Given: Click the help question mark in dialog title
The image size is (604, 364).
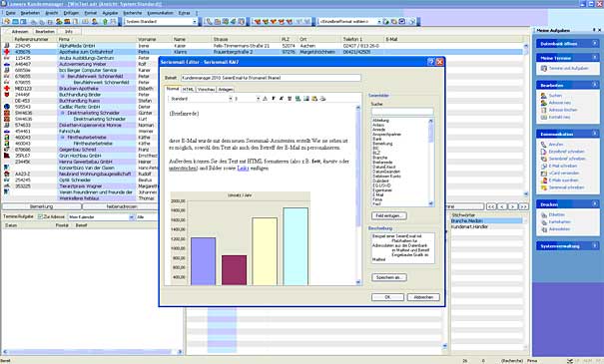Looking at the screenshot, I should tap(431, 62).
